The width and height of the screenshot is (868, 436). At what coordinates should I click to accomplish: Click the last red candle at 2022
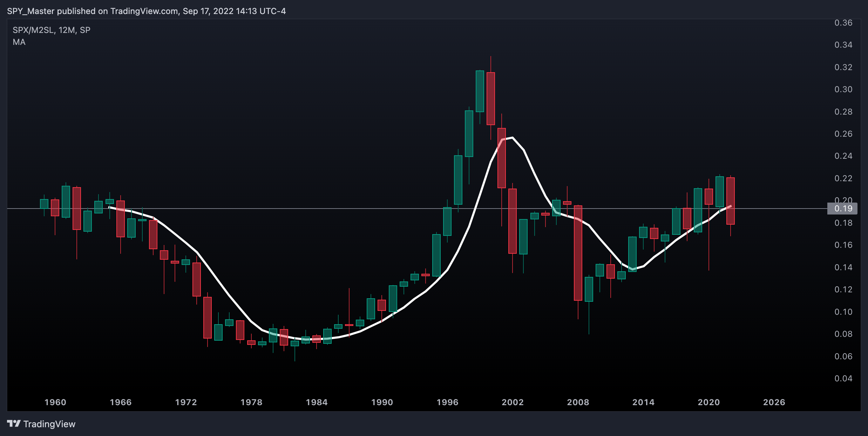pos(731,201)
